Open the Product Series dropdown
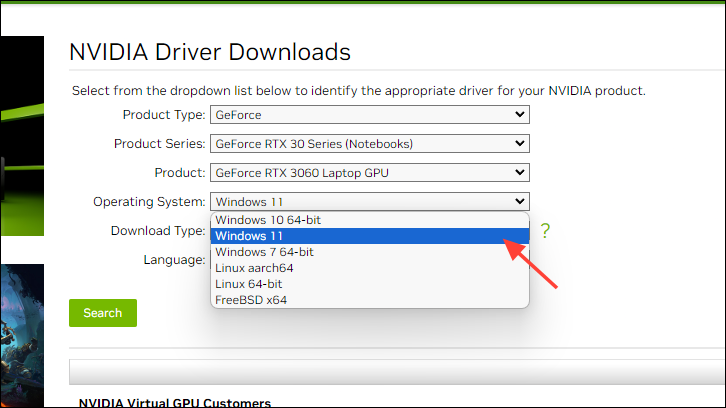The height and width of the screenshot is (408, 726). pos(369,144)
